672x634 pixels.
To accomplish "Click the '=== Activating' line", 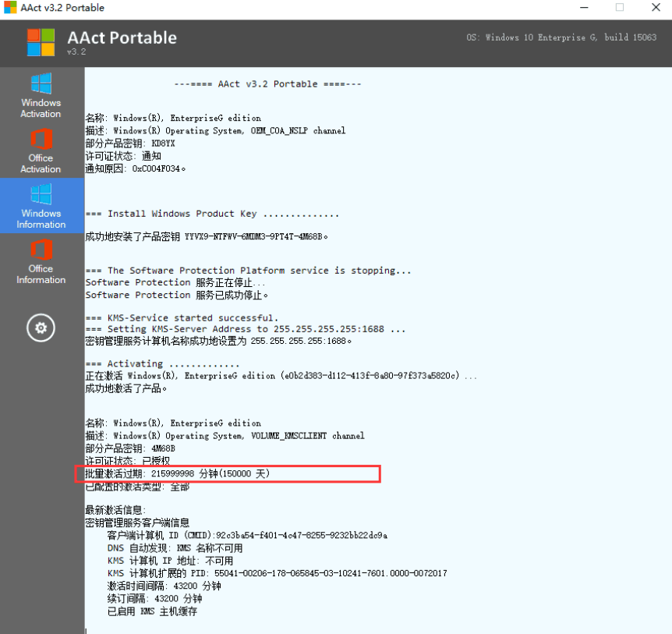I will (x=162, y=364).
